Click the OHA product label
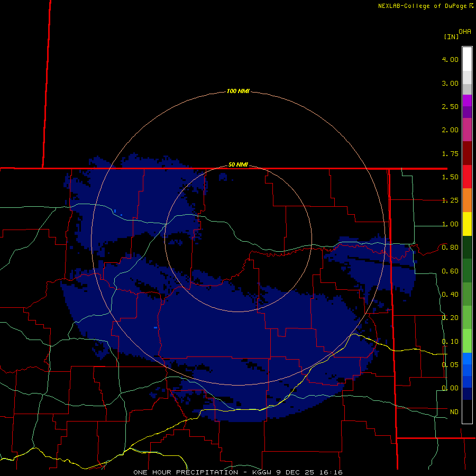 (465, 32)
